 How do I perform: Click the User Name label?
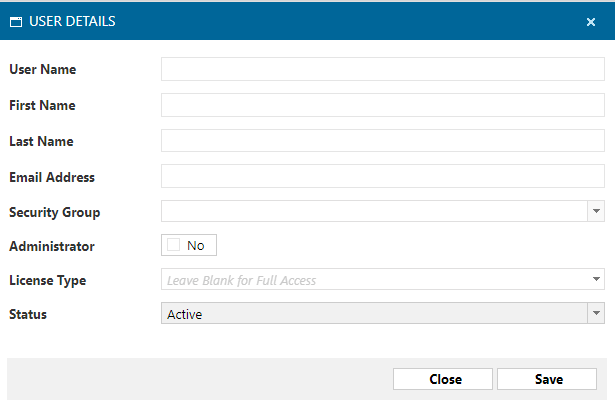pos(42,69)
